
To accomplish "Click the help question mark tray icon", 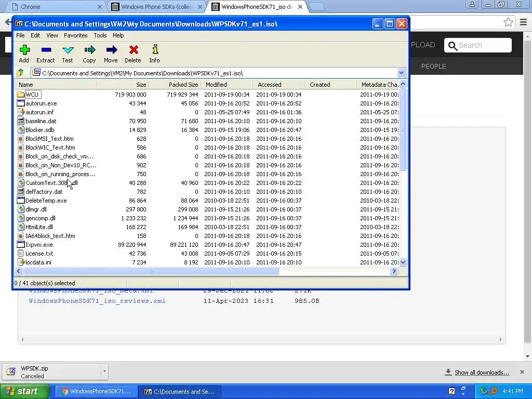I will [x=451, y=391].
